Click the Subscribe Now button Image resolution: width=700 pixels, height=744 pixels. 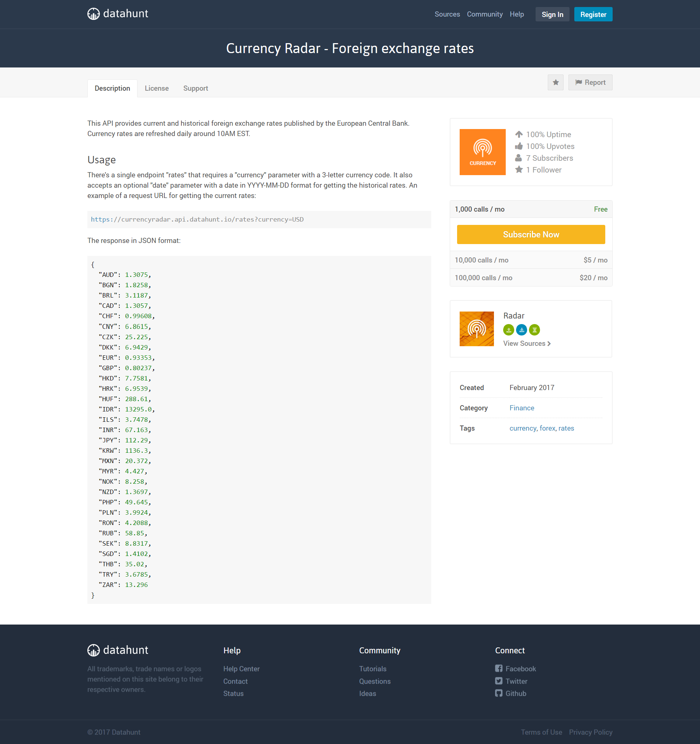coord(530,234)
